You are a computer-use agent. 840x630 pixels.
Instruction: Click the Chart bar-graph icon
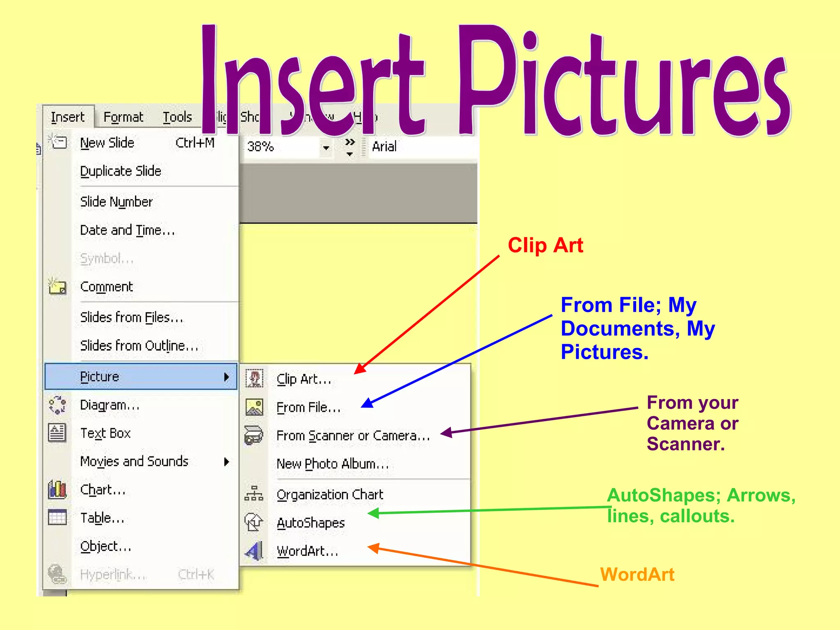pos(57,489)
